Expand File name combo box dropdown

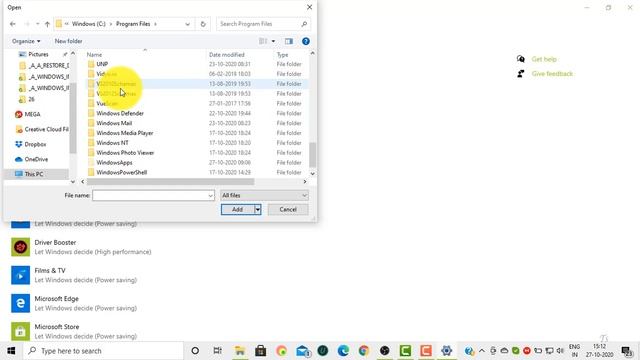pyautogui.click(x=211, y=196)
